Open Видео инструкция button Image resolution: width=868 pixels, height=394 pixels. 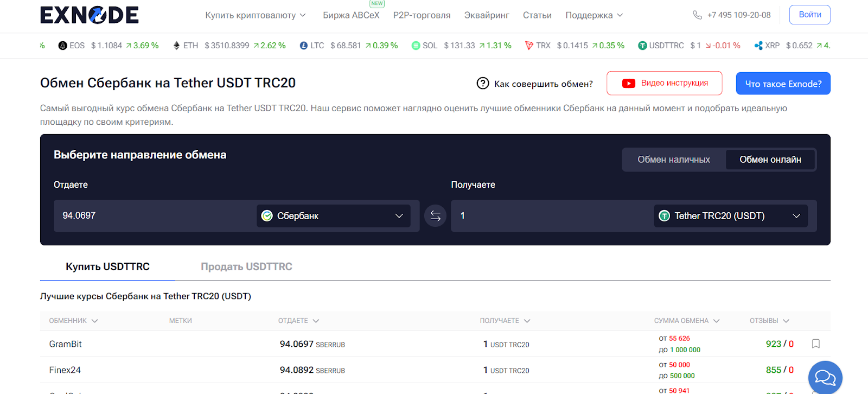665,83
